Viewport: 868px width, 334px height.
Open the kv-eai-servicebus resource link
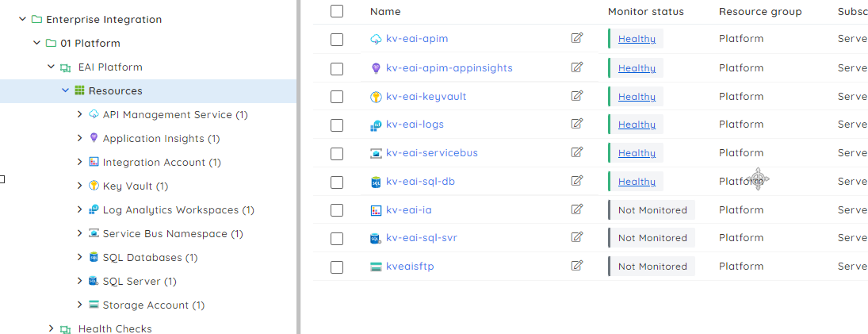(x=432, y=152)
